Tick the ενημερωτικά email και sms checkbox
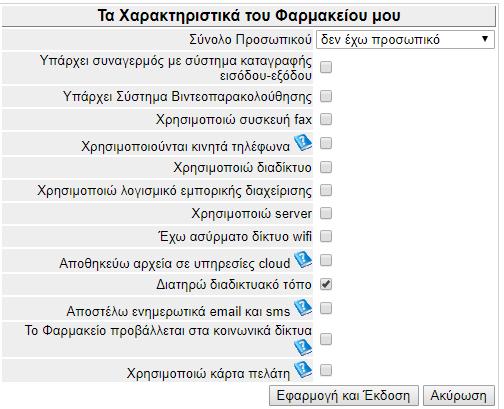This screenshot has width=504, height=409. 326,308
